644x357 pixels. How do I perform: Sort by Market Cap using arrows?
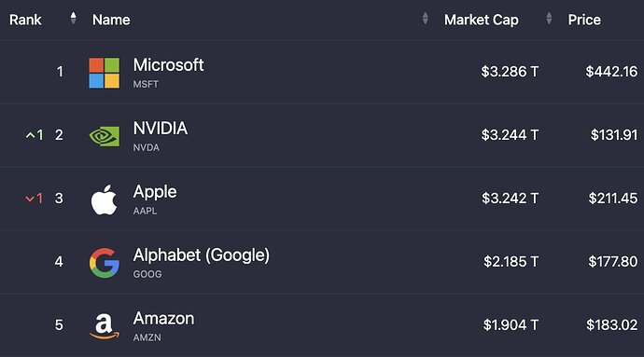point(549,18)
